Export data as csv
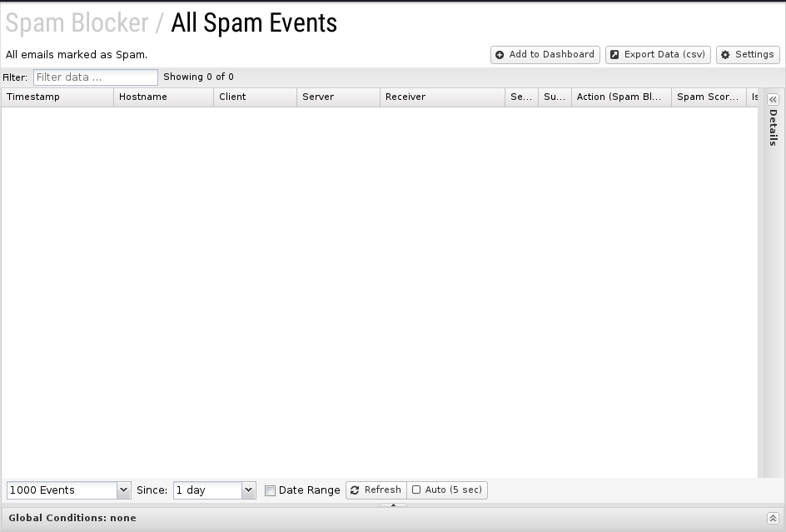Image resolution: width=786 pixels, height=532 pixels. 658,55
